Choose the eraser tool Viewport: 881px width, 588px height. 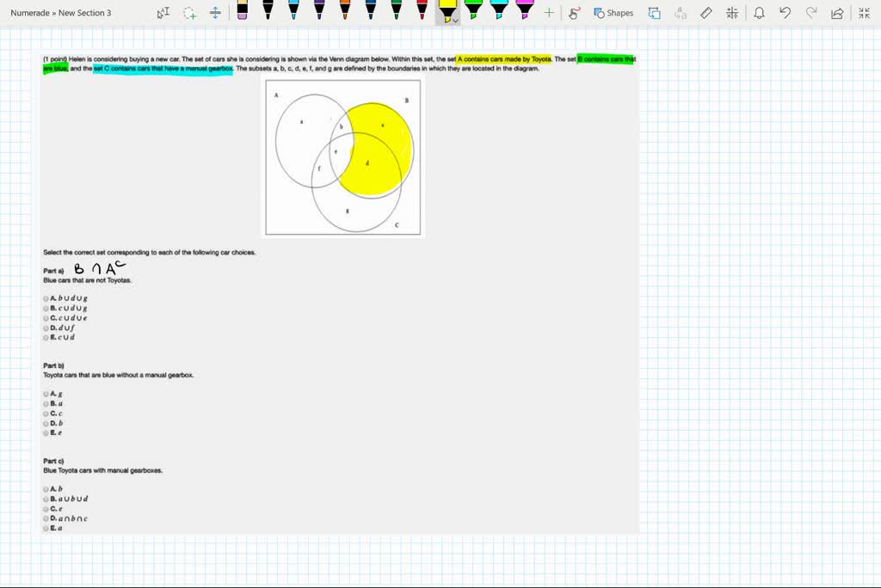242,12
